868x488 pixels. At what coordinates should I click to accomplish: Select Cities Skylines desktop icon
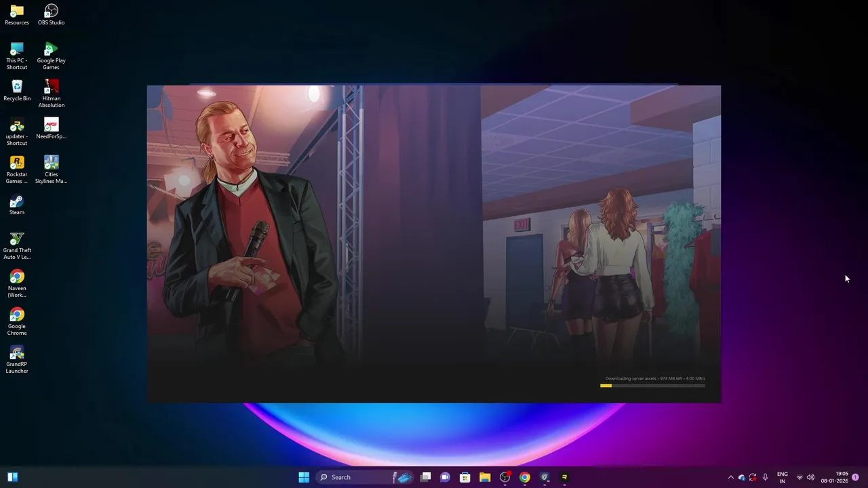[51, 170]
